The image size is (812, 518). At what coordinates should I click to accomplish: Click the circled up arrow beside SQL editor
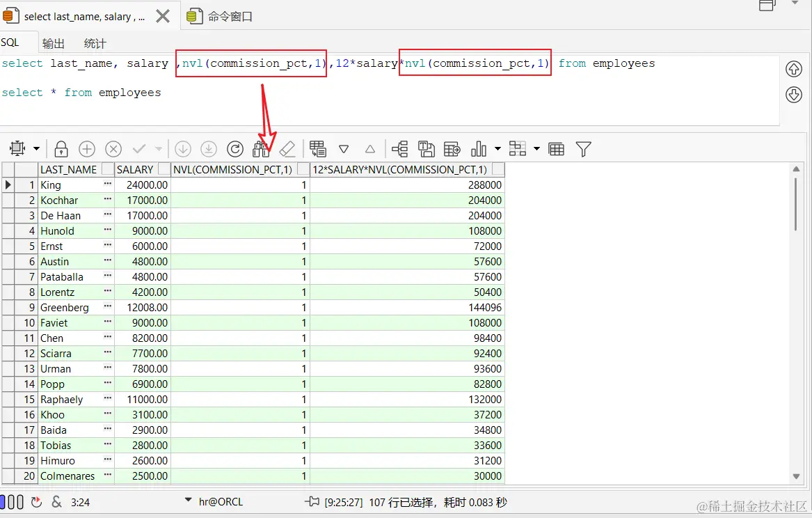tap(794, 69)
